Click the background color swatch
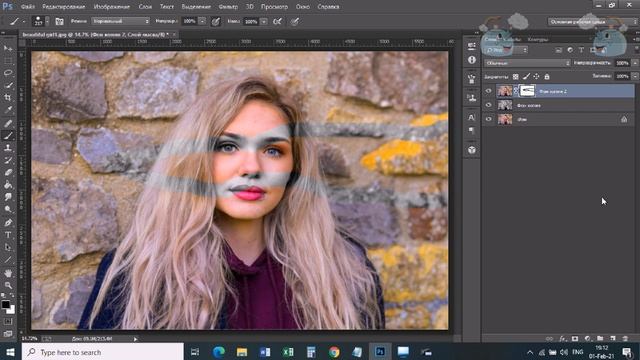 [11, 310]
